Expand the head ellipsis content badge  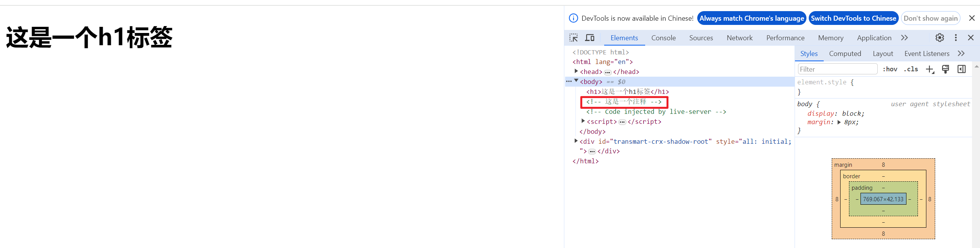(x=608, y=72)
